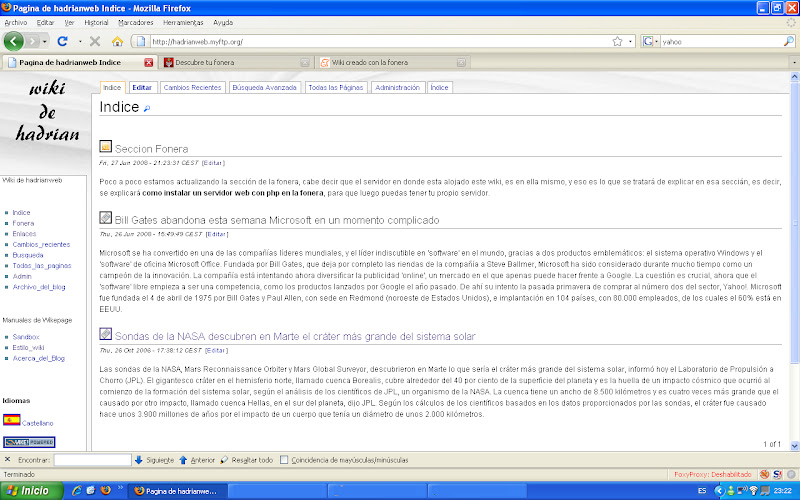Close the 'Descubre tu fonera' tab
Image resolution: width=800 pixels, height=500 pixels.
(305, 62)
